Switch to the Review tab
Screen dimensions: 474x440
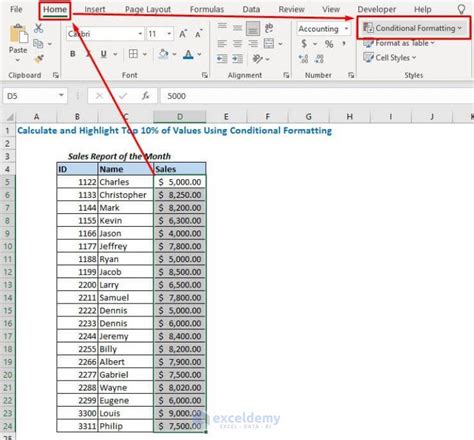(x=291, y=9)
